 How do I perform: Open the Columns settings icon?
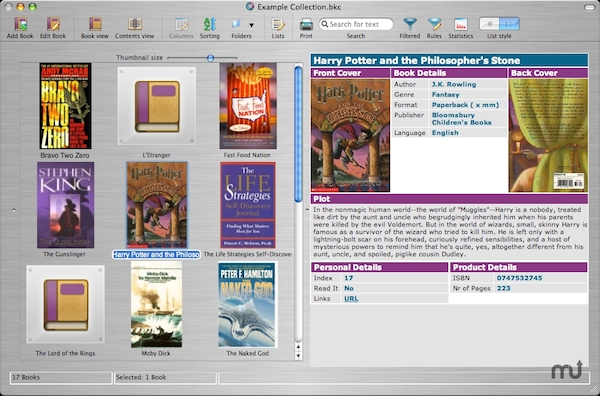pyautogui.click(x=181, y=24)
